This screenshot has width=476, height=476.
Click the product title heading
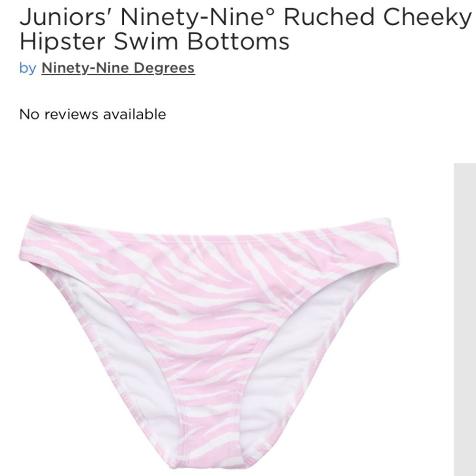(245, 29)
